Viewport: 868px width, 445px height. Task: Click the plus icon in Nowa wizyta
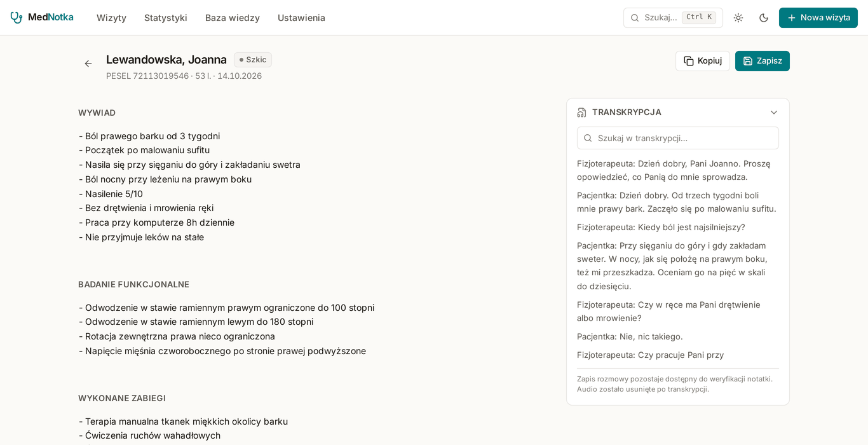[792, 18]
